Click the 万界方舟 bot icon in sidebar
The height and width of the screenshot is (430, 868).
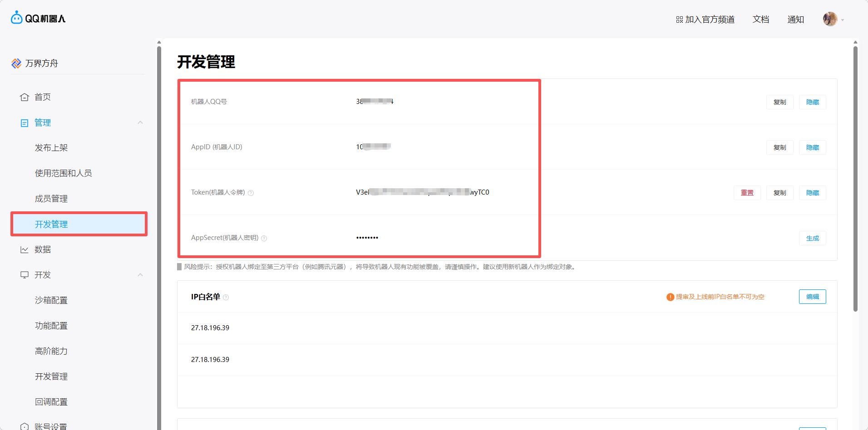click(16, 64)
